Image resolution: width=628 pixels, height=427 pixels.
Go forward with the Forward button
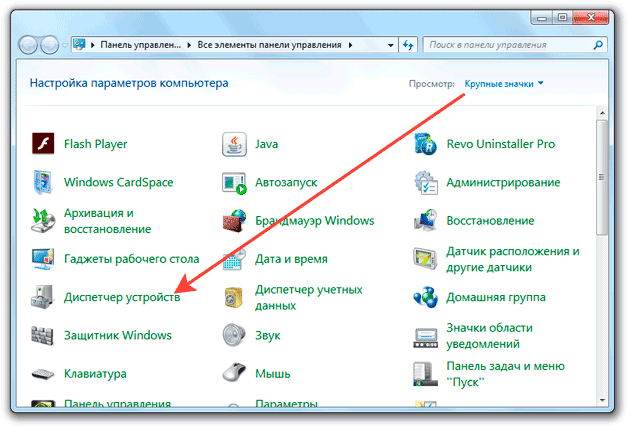(50, 45)
